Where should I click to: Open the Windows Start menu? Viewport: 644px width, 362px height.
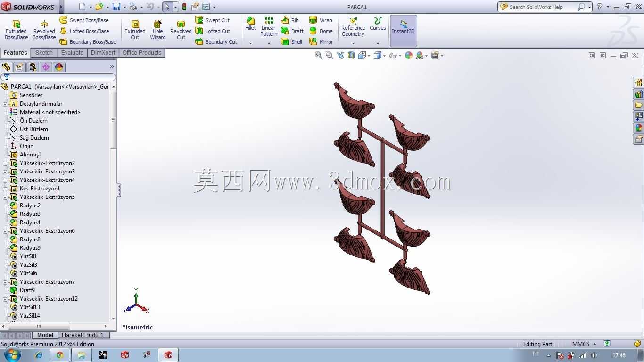coord(12,355)
